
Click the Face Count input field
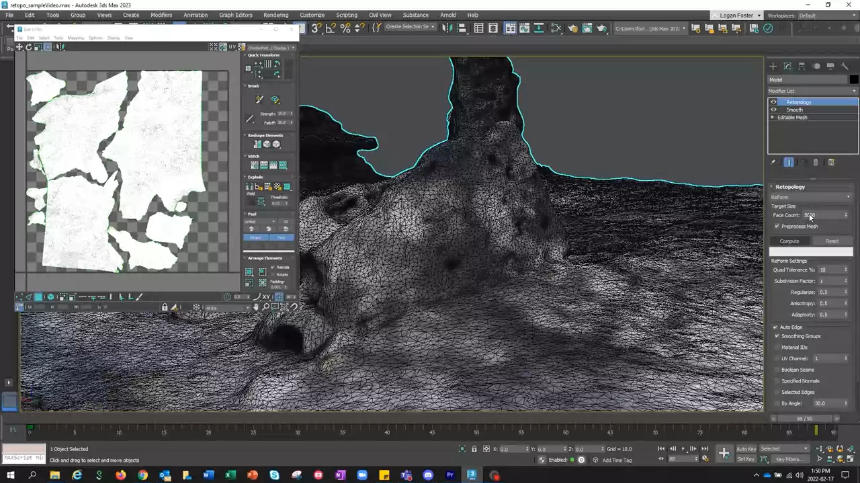[x=822, y=215]
